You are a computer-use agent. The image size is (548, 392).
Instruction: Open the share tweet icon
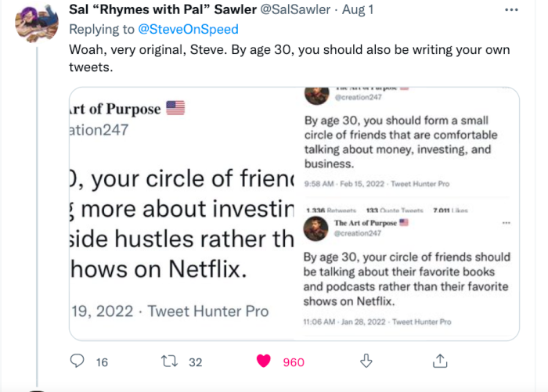[x=440, y=361]
